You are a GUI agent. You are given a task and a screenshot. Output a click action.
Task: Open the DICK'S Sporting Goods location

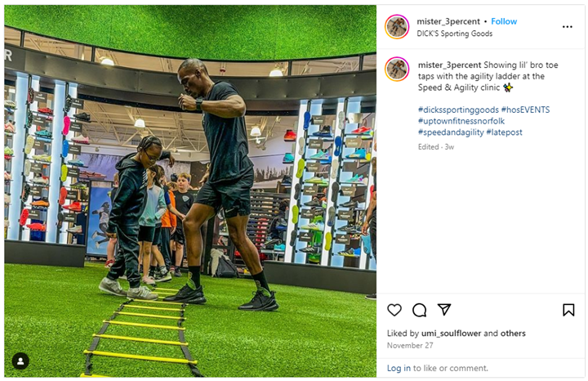455,34
